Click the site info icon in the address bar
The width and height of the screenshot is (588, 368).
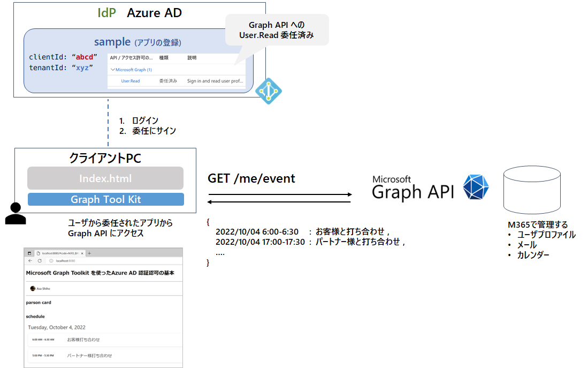[51, 261]
